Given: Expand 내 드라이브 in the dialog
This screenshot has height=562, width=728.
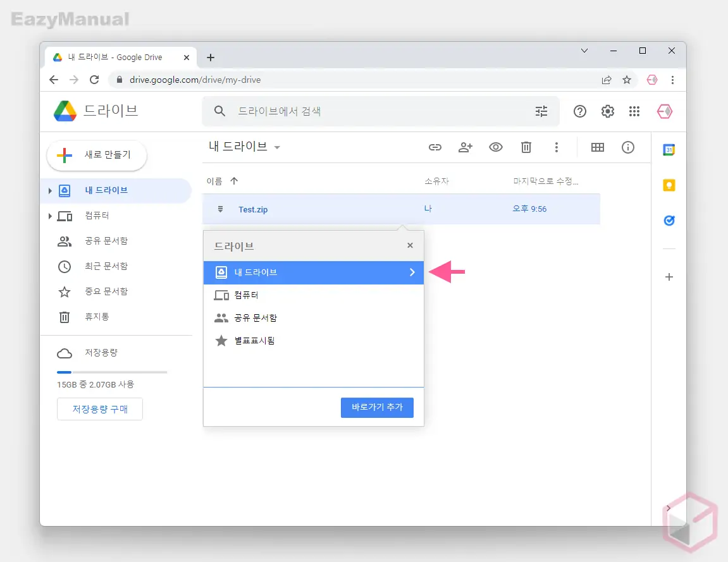Looking at the screenshot, I should [412, 272].
